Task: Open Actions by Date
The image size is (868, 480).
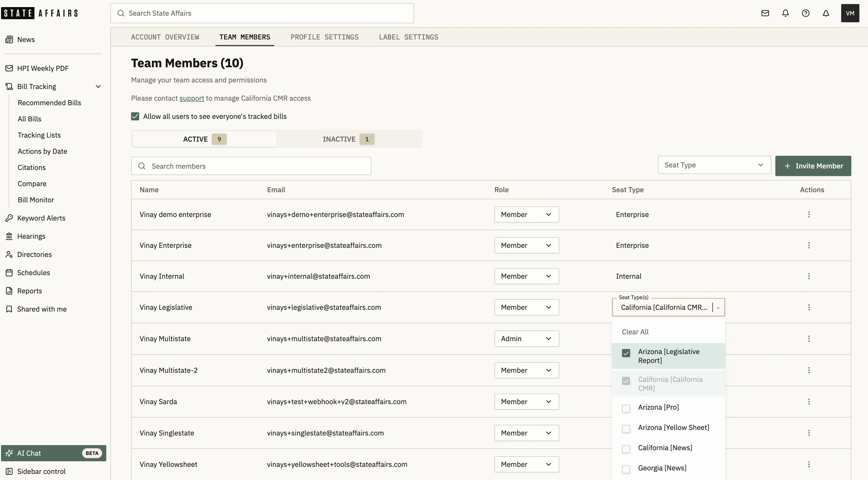Action: coord(43,151)
